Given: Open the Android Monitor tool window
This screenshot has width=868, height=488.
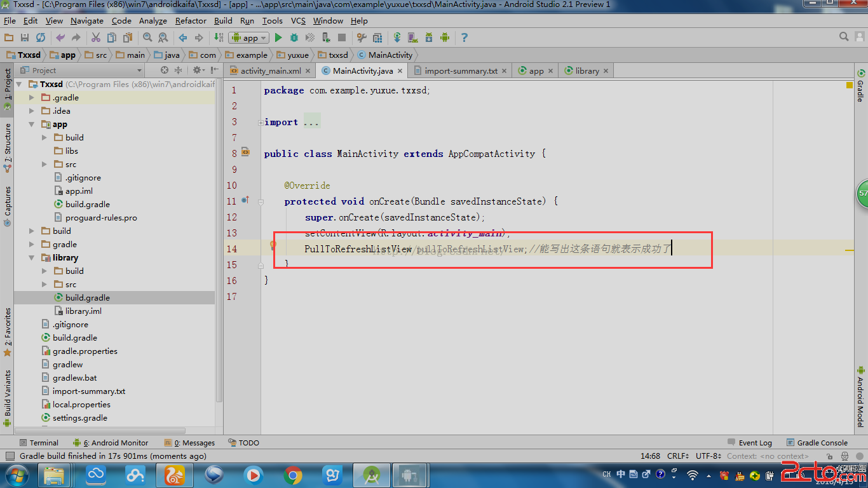Looking at the screenshot, I should coord(115,443).
